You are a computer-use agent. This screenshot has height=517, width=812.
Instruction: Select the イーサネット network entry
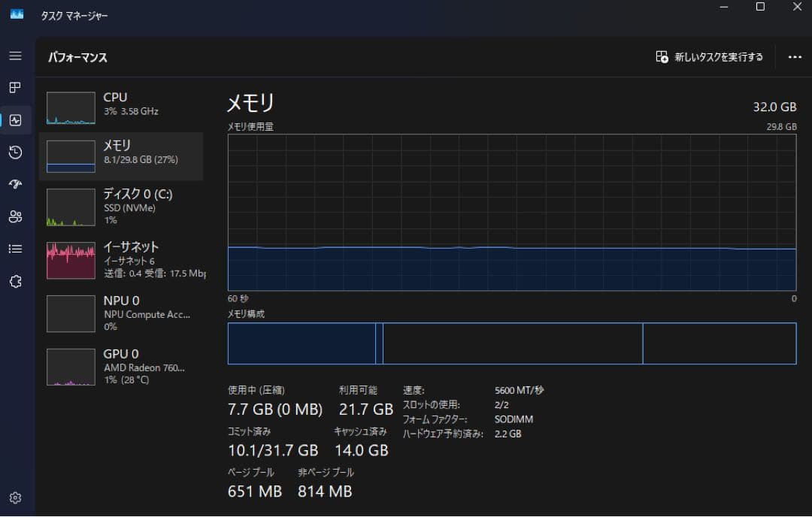point(120,259)
